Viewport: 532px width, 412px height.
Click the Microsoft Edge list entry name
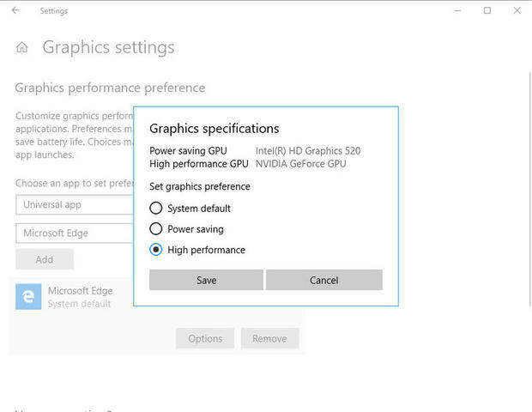(x=80, y=291)
